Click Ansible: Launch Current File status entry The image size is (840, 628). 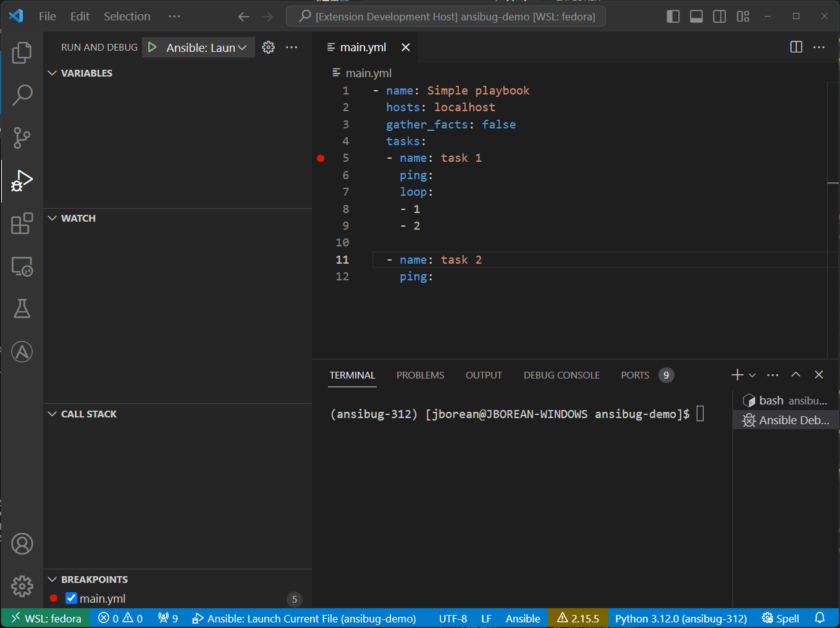(x=304, y=618)
